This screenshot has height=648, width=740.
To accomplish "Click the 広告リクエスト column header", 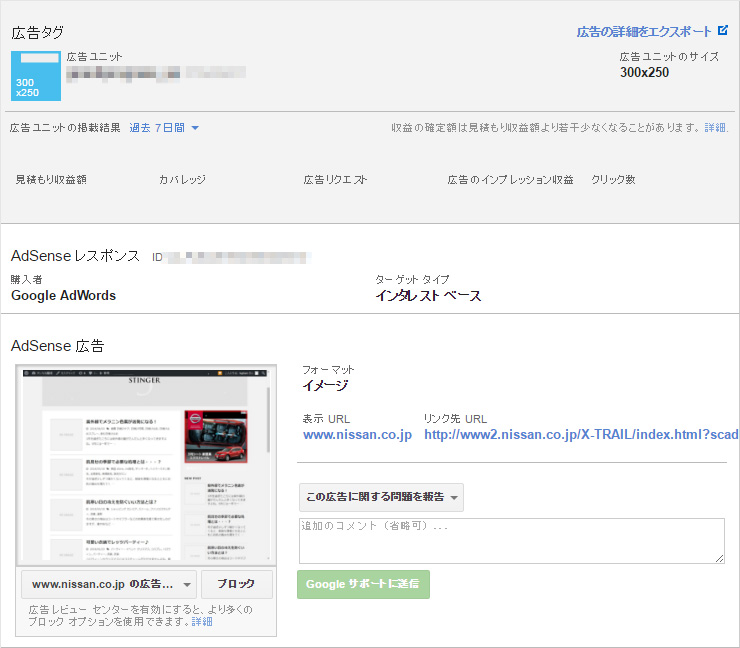I will [335, 180].
